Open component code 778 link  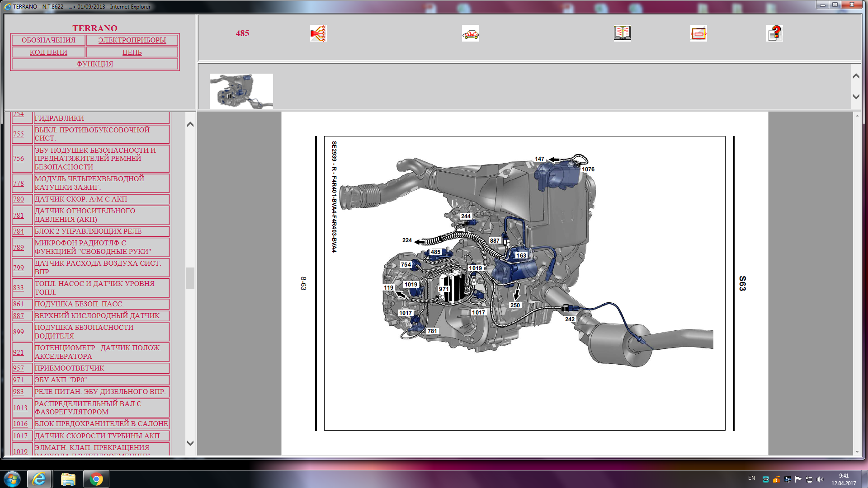[x=19, y=183]
